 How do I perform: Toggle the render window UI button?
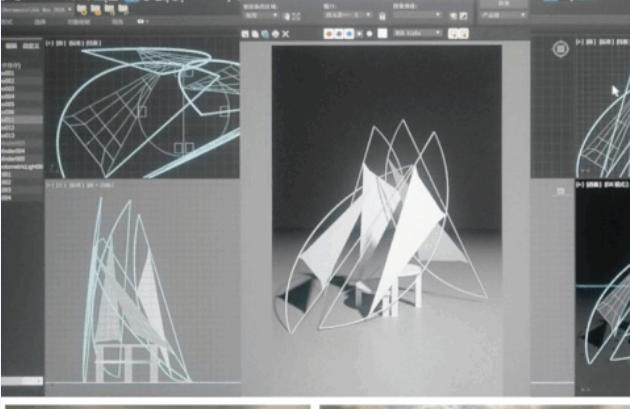coord(464,34)
